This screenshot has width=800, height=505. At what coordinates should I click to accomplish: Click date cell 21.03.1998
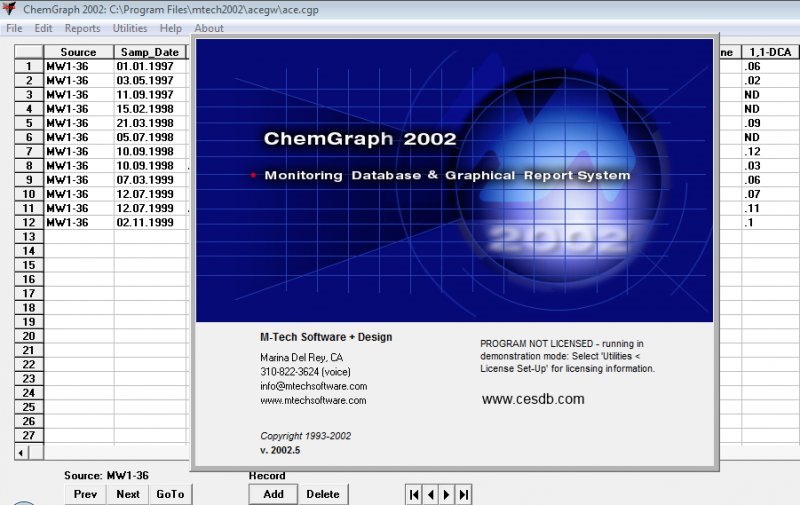click(151, 123)
